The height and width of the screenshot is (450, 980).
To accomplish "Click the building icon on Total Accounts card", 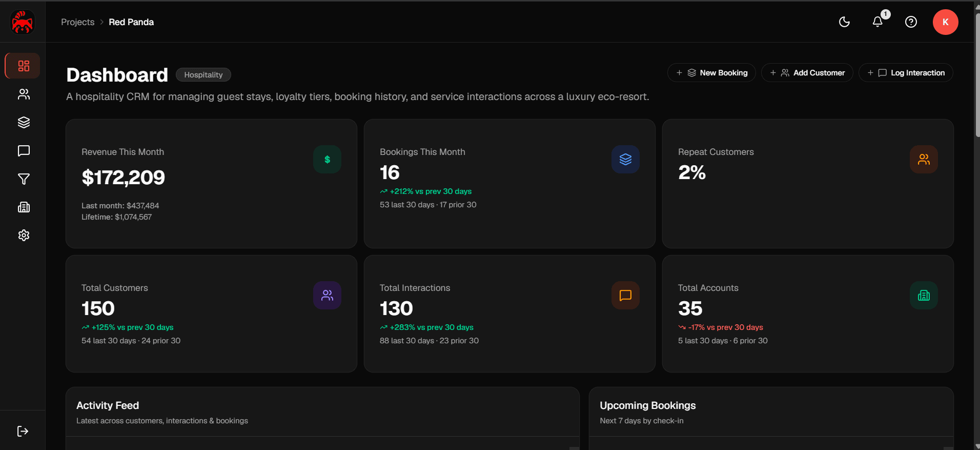I will point(924,296).
